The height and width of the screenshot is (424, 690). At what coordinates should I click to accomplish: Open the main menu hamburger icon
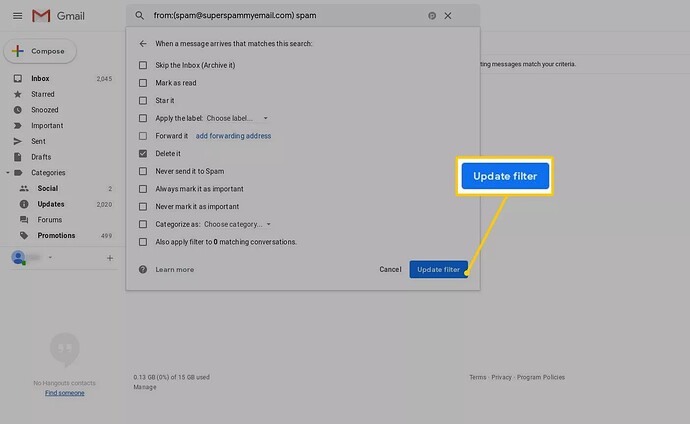14,16
